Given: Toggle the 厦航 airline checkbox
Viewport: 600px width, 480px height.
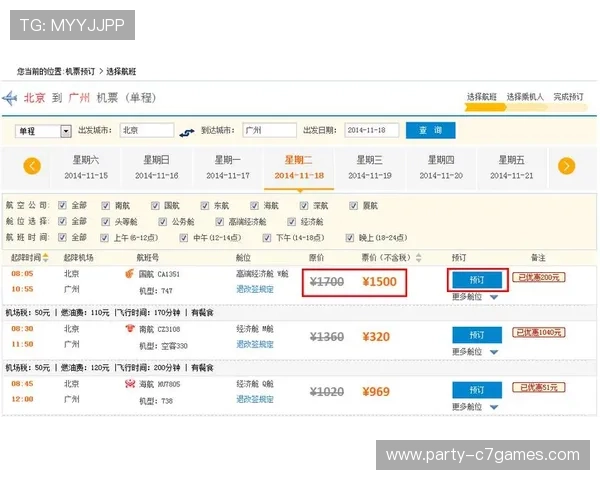Looking at the screenshot, I should pyautogui.click(x=353, y=206).
